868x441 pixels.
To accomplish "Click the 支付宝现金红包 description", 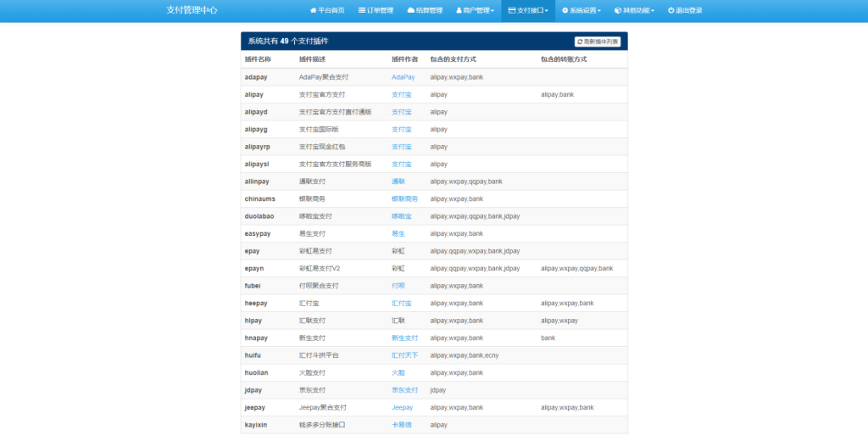I will coord(322,147).
